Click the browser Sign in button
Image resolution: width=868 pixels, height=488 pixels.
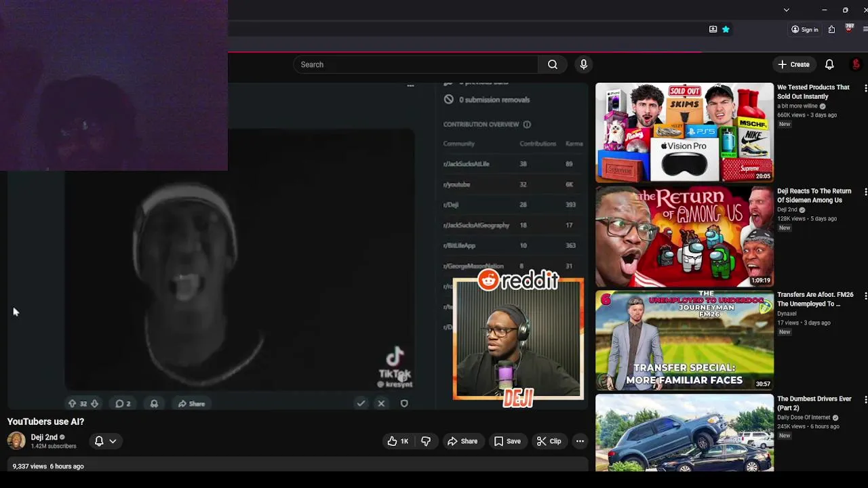click(805, 29)
